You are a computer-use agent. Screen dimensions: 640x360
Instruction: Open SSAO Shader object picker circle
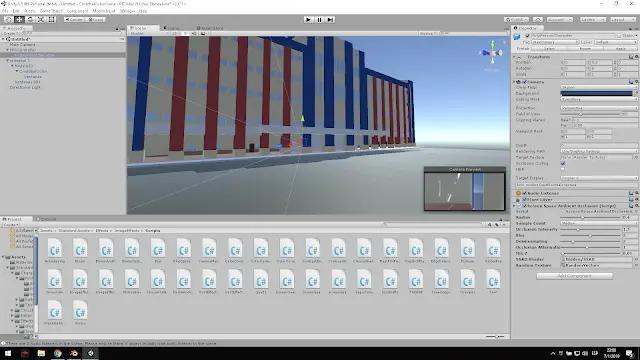(x=636, y=259)
